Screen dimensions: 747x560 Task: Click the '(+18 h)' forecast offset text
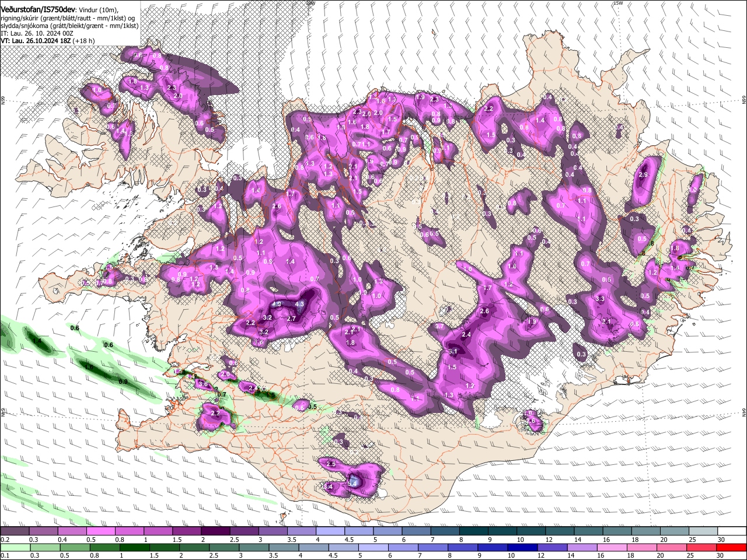84,41
